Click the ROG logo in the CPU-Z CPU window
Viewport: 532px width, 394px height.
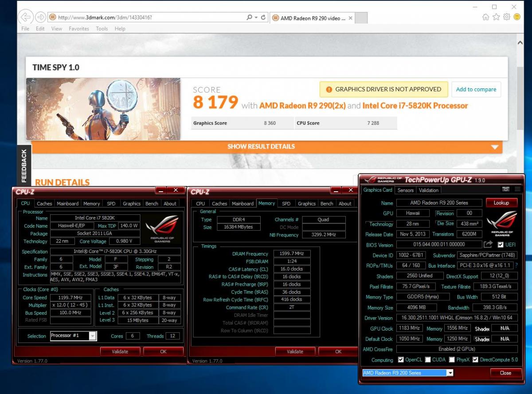click(x=162, y=229)
